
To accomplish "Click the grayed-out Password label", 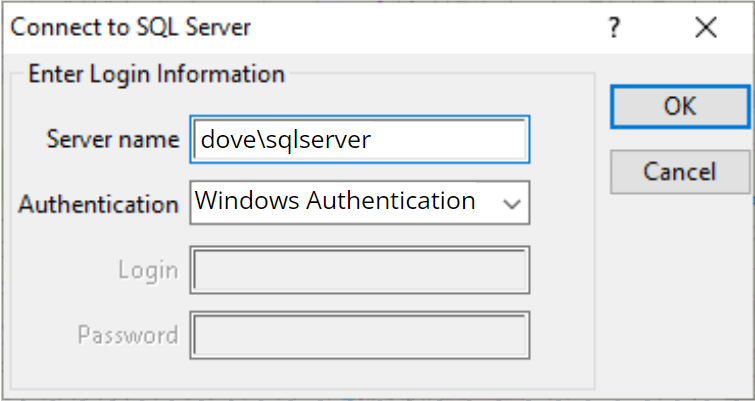I will [x=128, y=335].
